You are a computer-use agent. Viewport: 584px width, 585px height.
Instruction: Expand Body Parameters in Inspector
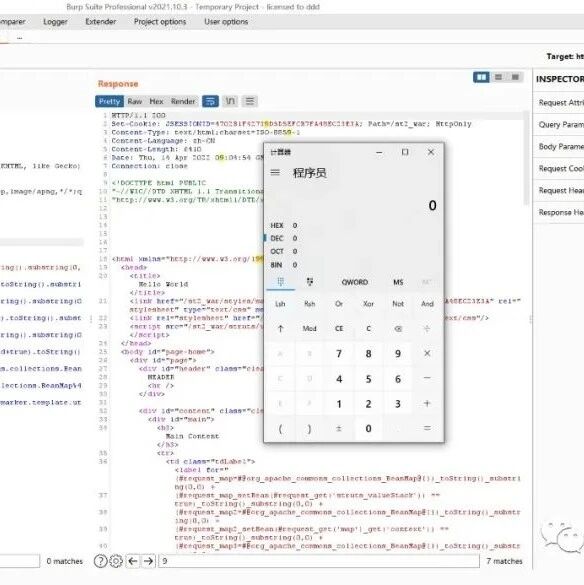(561, 147)
